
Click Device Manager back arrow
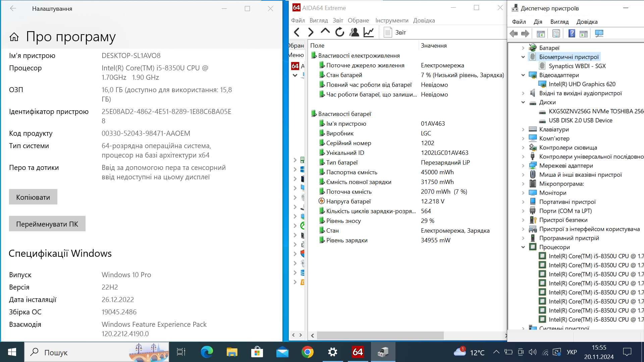point(514,34)
